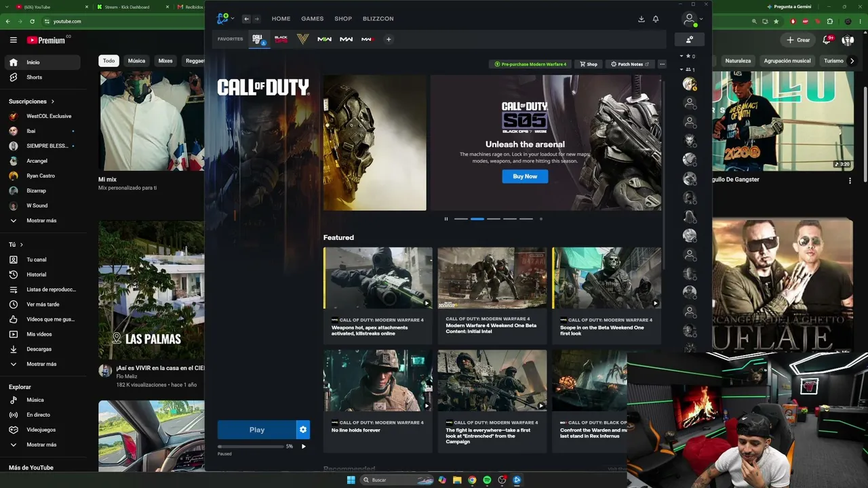The image size is (868, 488).
Task: Select the Black Ops favorite icon
Action: pos(281,39)
